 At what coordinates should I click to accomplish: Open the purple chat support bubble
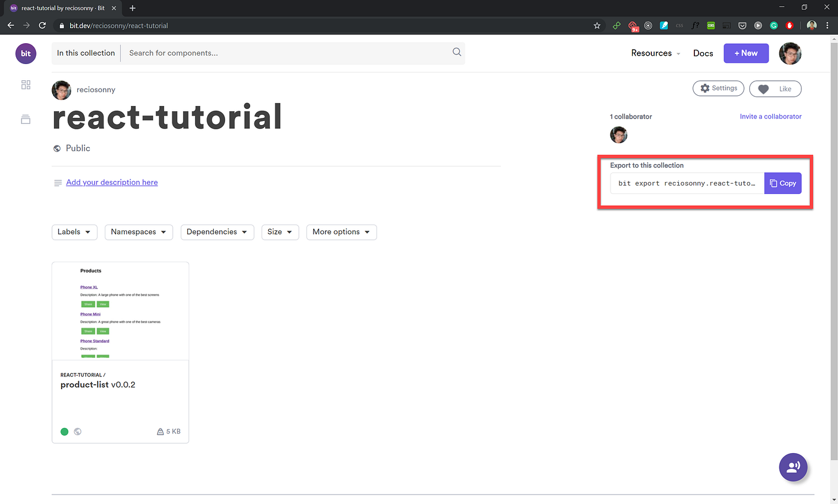click(x=793, y=467)
